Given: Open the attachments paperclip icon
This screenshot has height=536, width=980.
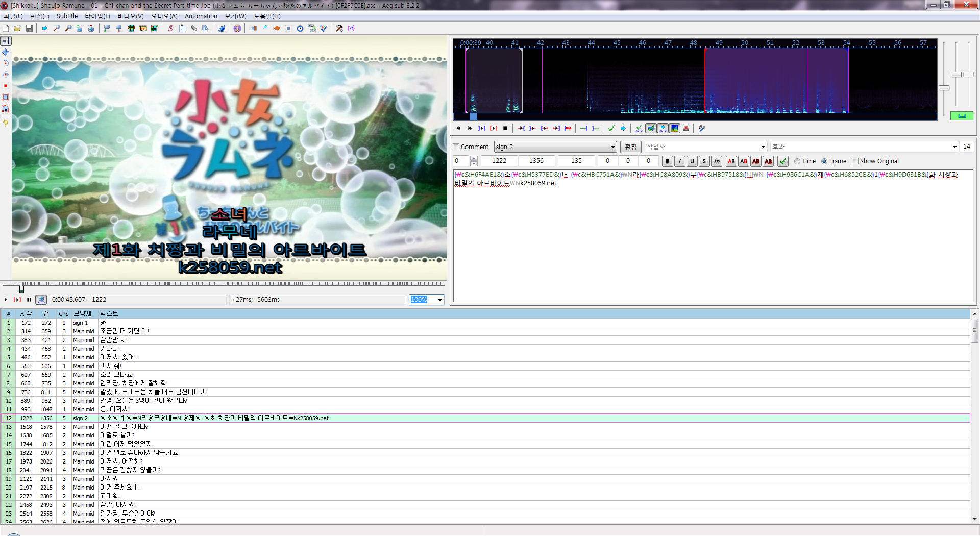Looking at the screenshot, I should (194, 28).
